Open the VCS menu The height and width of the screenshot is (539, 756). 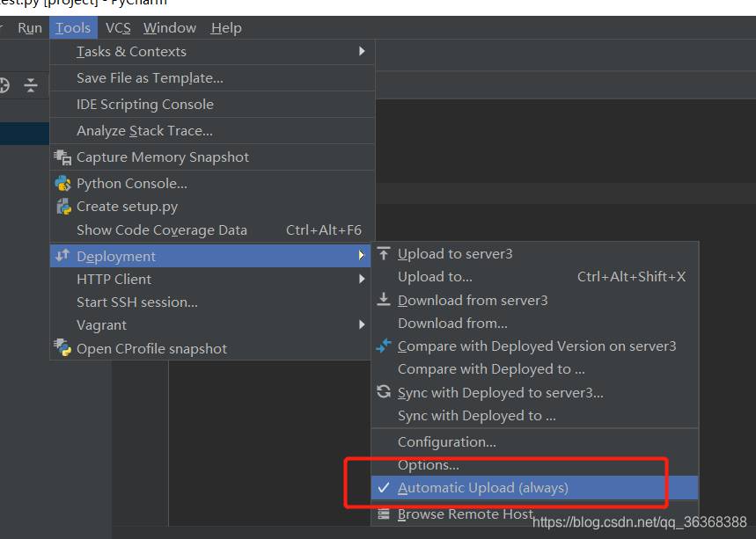click(118, 28)
